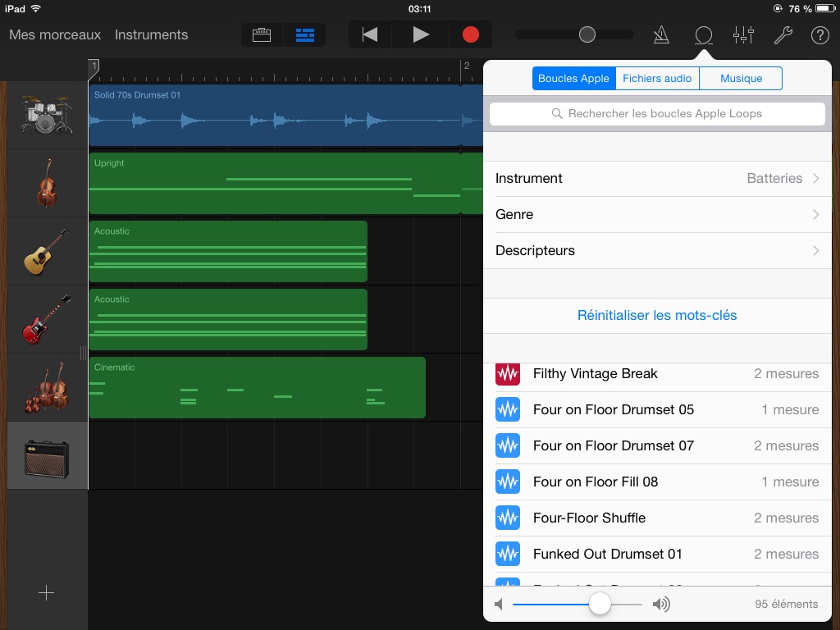Preview the Four-Floor Shuffle loop icon
This screenshot has width=840, height=630.
[507, 518]
